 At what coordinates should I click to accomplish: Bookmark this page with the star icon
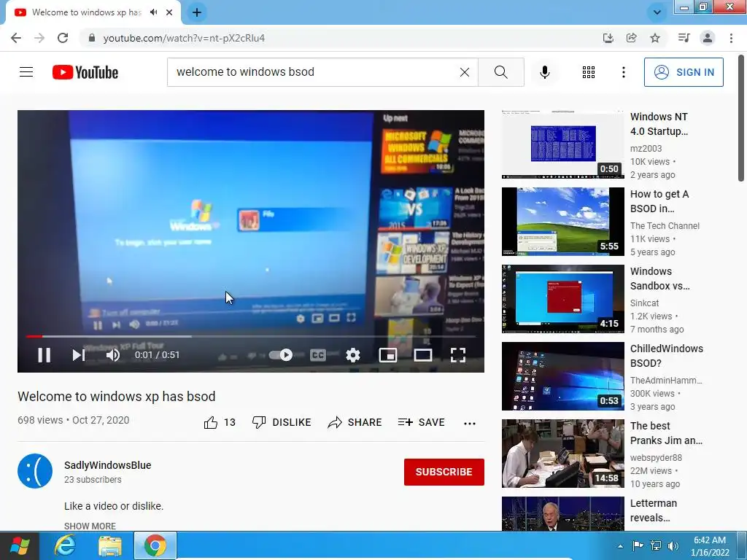pos(655,38)
